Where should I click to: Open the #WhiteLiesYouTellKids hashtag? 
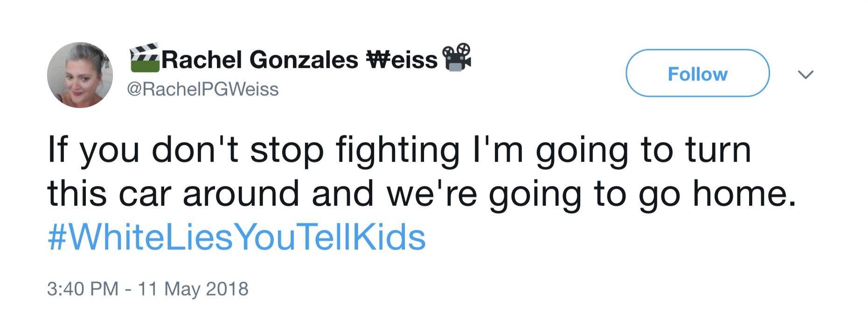coord(236,237)
